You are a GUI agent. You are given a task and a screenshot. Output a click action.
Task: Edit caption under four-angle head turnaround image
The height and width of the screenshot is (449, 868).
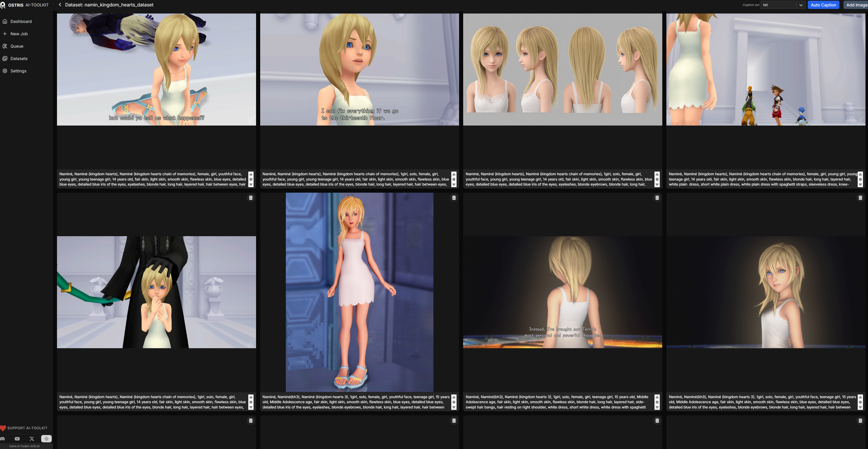point(559,179)
